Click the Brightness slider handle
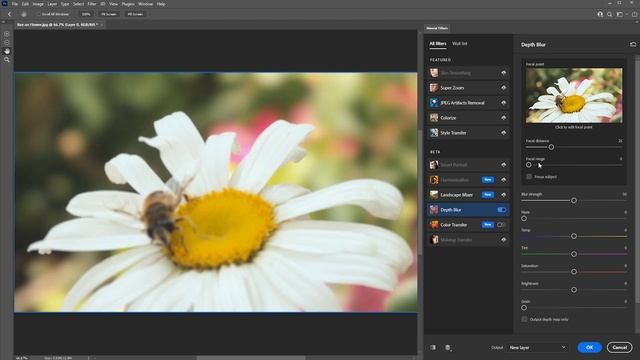Viewport: 640px width, 360px height. (574, 290)
